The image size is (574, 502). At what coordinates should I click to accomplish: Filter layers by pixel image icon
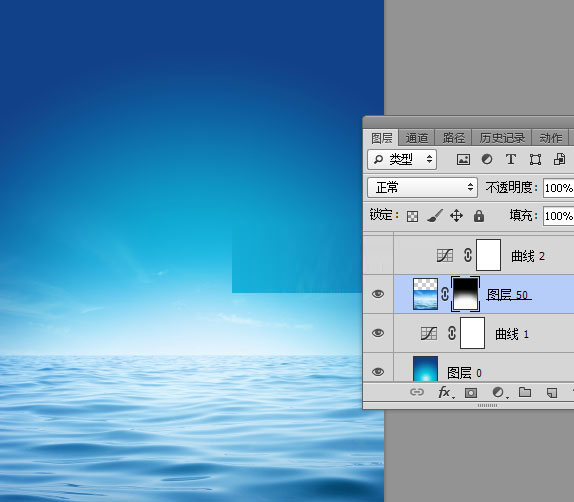463,160
